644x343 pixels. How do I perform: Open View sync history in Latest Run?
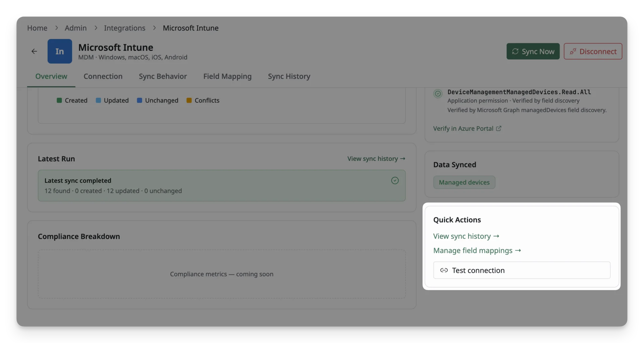(x=376, y=159)
